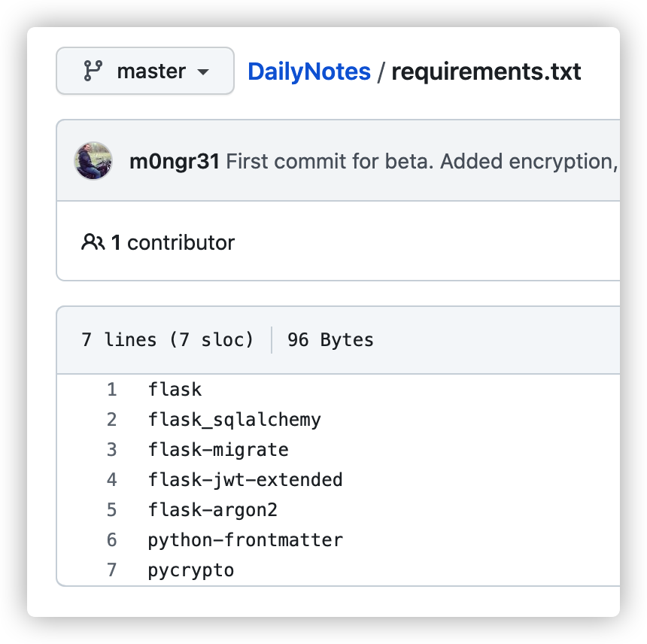
Task: Select the flask_sqlalchemy entry
Action: click(233, 420)
